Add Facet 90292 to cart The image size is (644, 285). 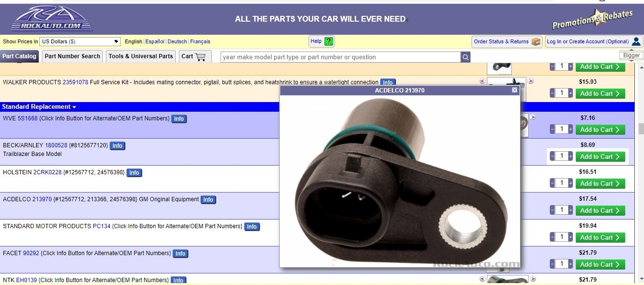[600, 264]
